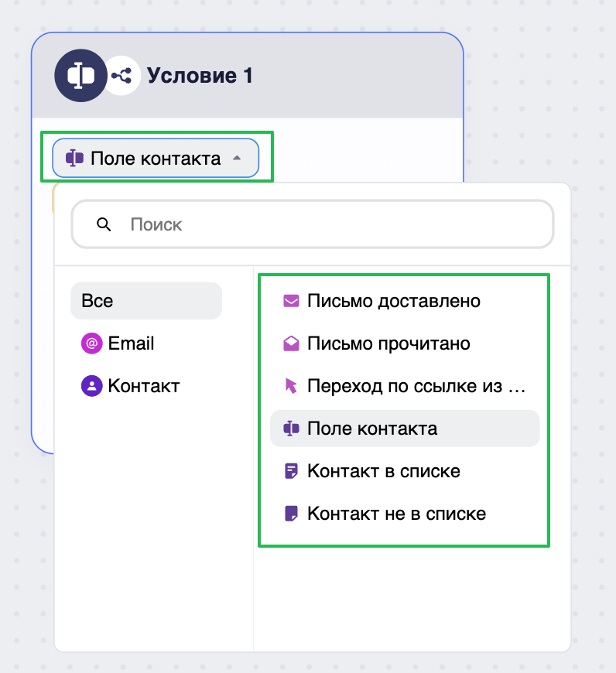The height and width of the screenshot is (673, 616).
Task: Choose Письмо прочитано option
Action: click(405, 343)
